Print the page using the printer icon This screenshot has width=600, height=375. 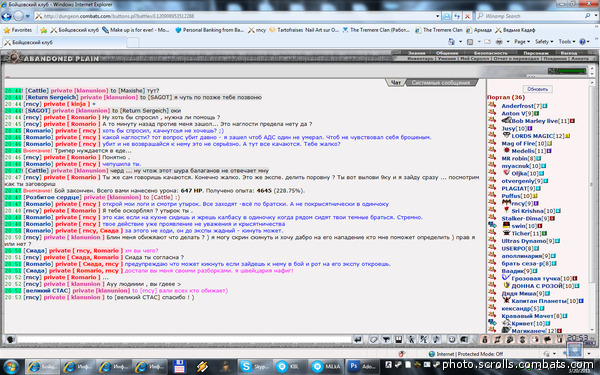click(499, 42)
